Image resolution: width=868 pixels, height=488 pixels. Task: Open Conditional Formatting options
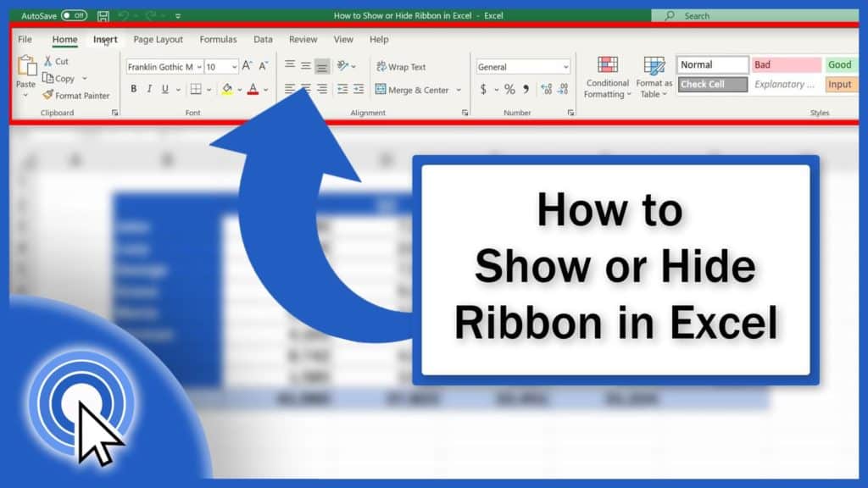coord(607,76)
